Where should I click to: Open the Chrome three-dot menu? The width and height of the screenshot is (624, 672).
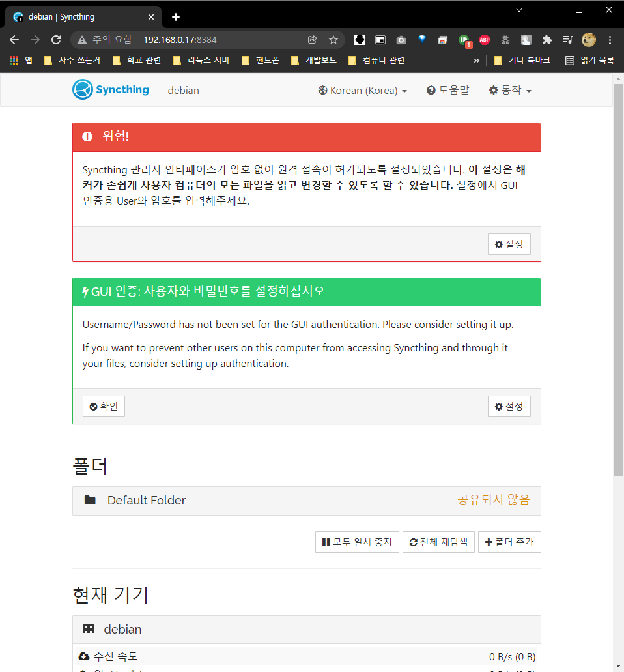point(610,40)
